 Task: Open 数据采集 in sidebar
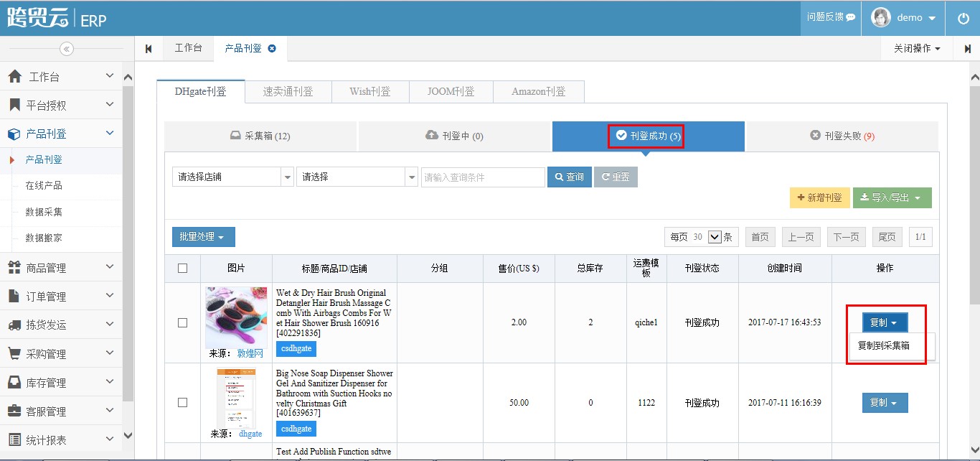click(44, 212)
